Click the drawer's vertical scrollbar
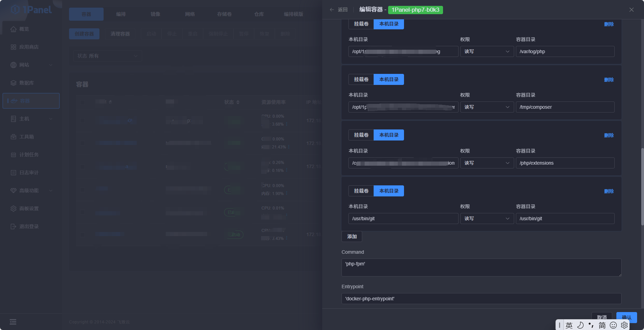This screenshot has height=330, width=644. 642,186
